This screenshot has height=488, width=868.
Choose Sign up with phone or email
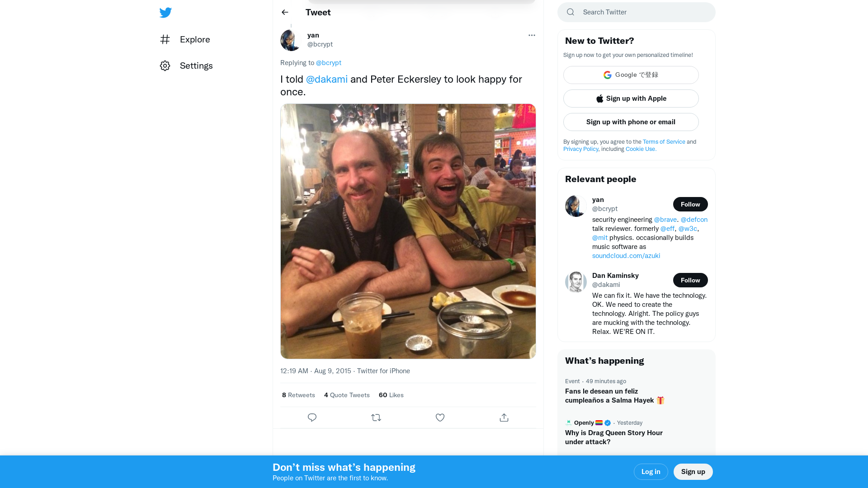pyautogui.click(x=631, y=122)
